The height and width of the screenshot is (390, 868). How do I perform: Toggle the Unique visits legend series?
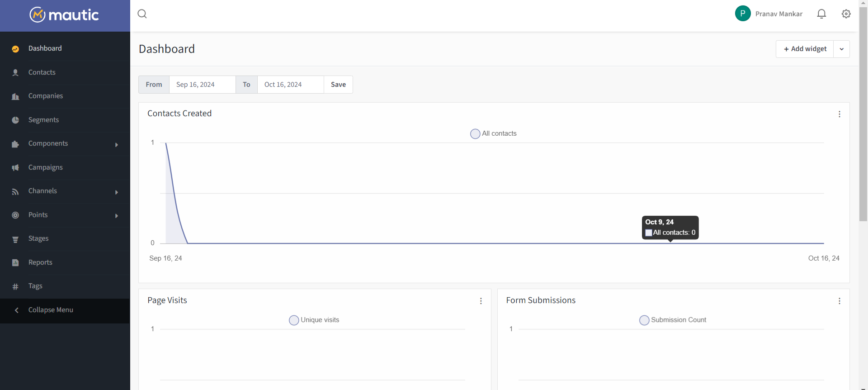pyautogui.click(x=294, y=320)
